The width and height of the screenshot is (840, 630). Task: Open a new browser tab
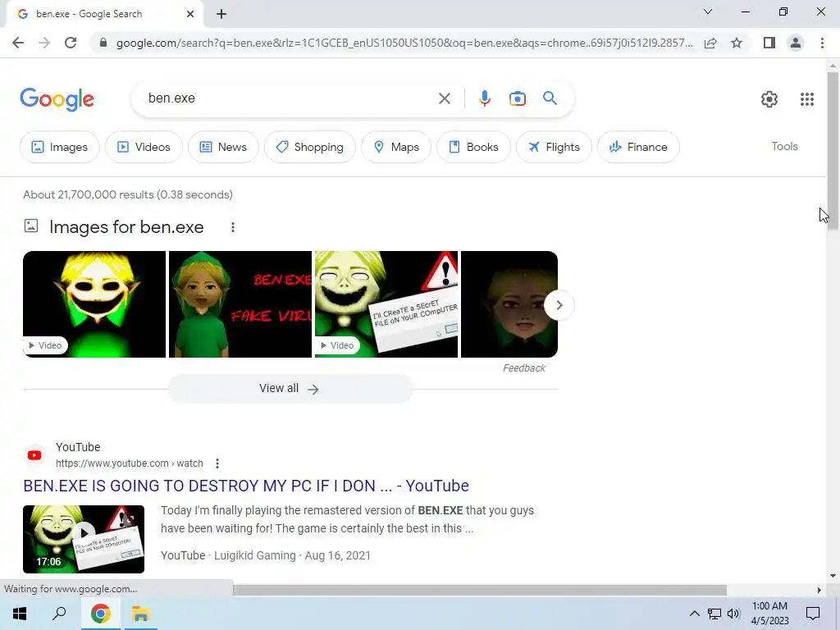point(221,14)
